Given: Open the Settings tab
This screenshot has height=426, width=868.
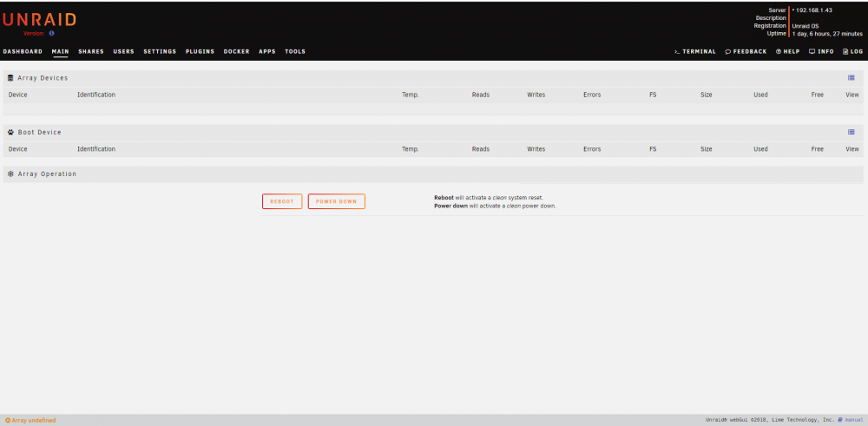Looking at the screenshot, I should coord(160,51).
